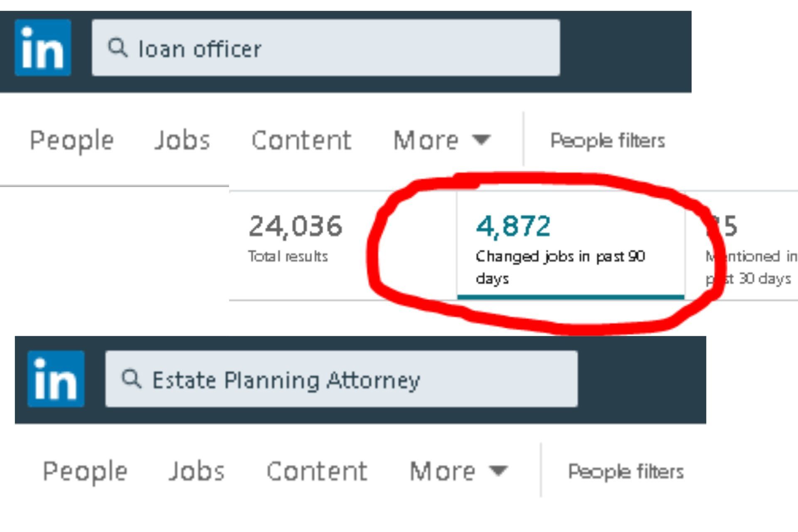This screenshot has width=798, height=532.
Task: Select 4,872 Changed jobs in past 90 days
Action: (571, 246)
